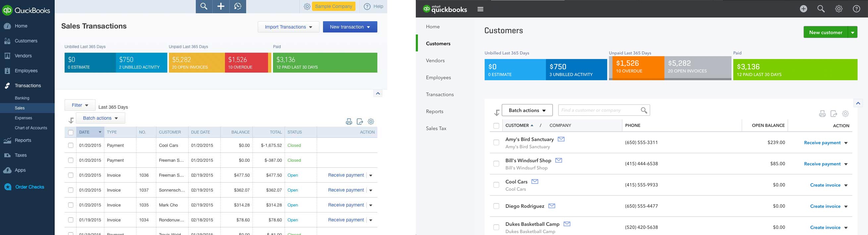Open table settings gear above Sales Transactions table

click(x=371, y=121)
